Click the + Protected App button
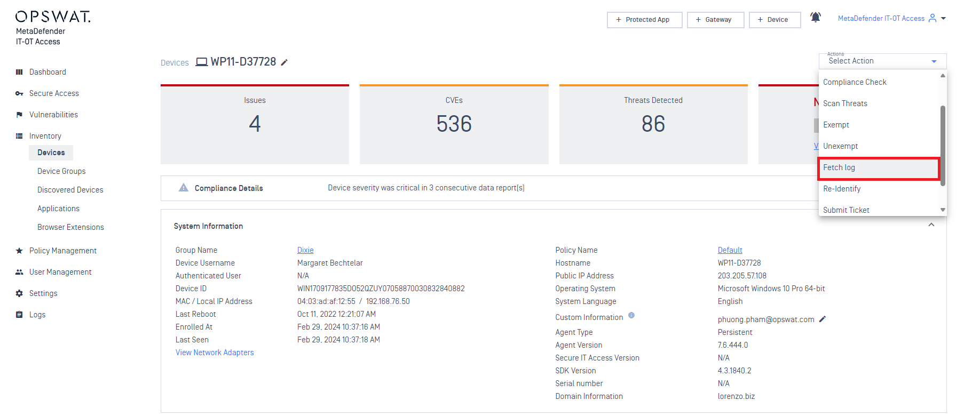This screenshot has height=416, width=980. 644,20
